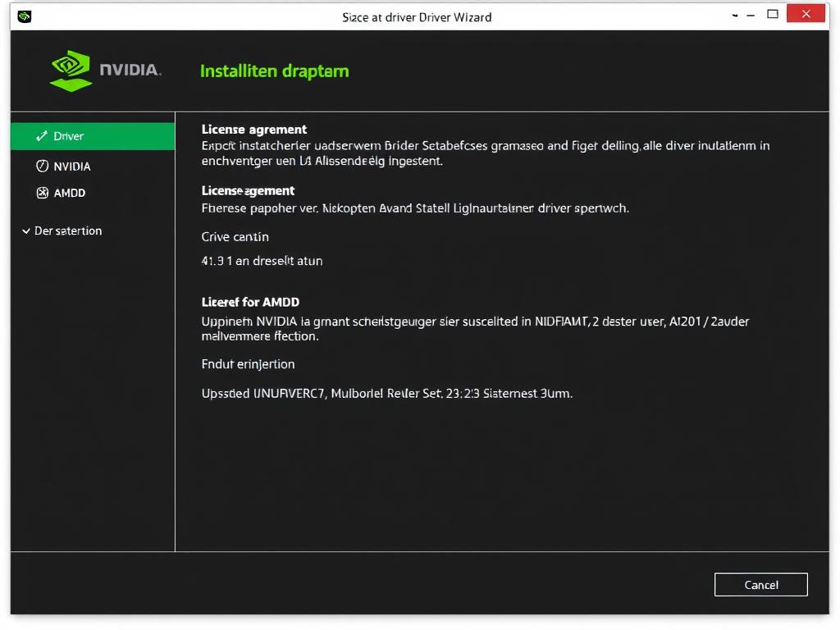The width and height of the screenshot is (840, 630).
Task: Click the Installiten draptem heading
Action: (274, 71)
